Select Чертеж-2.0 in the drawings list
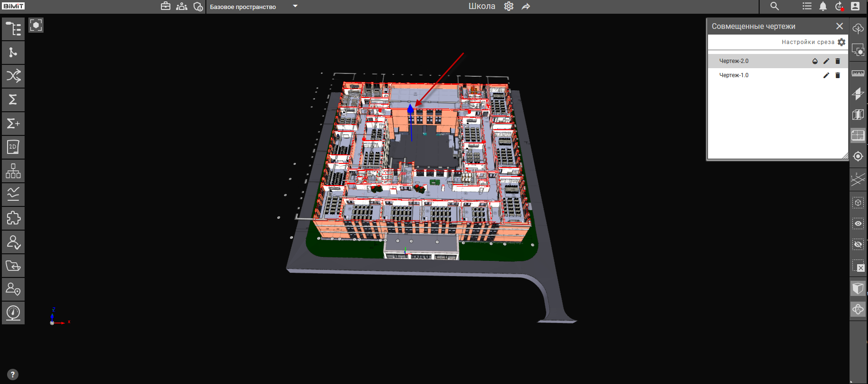Viewport: 868px width, 384px height. click(x=734, y=61)
